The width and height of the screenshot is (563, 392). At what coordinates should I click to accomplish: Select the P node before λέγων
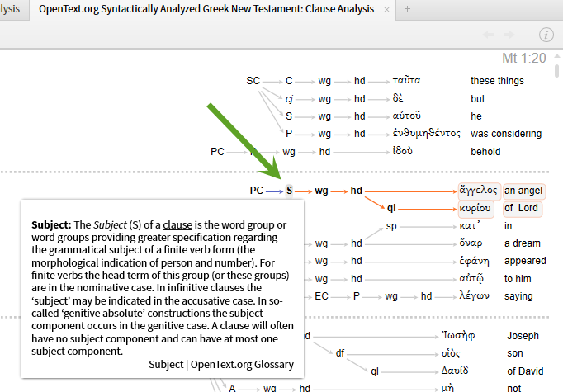[x=356, y=296]
